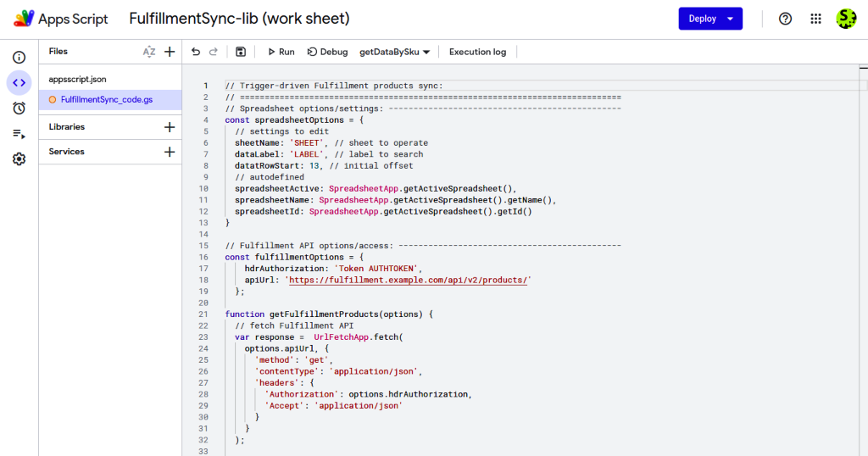Add a new file with plus icon

pos(170,52)
